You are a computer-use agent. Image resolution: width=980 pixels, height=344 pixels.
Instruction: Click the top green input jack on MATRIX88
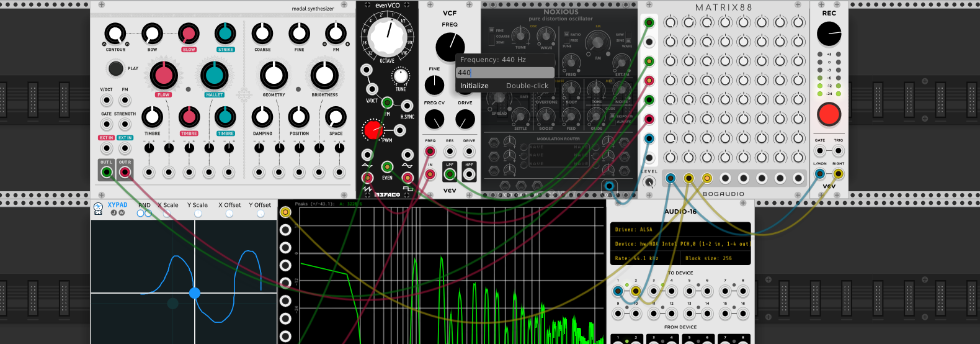coord(649,23)
